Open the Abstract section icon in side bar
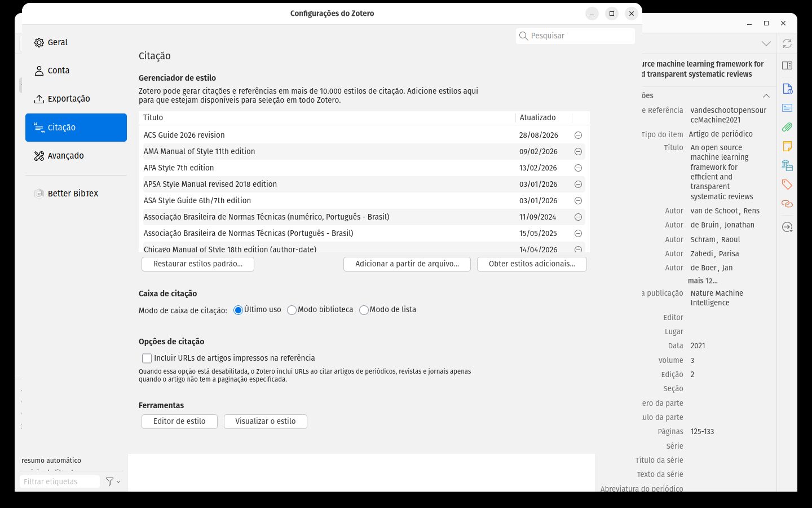The image size is (812, 508). [x=787, y=108]
